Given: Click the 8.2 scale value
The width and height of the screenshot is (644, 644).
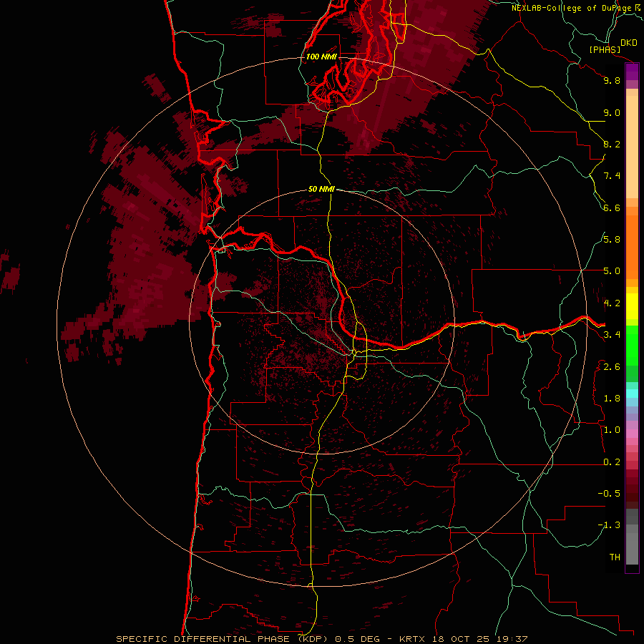Looking at the screenshot, I should [612, 144].
